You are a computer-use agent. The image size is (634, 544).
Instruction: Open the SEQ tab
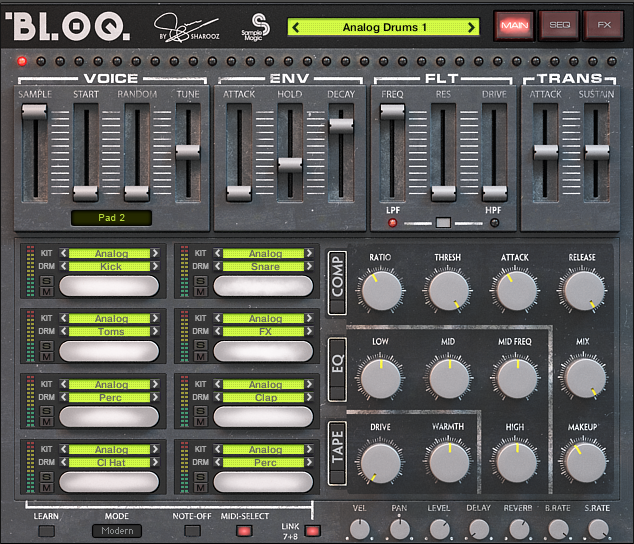[559, 25]
